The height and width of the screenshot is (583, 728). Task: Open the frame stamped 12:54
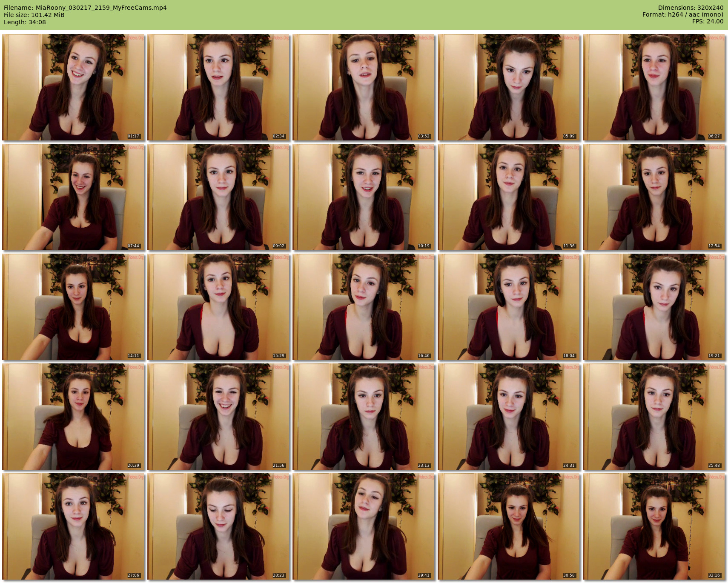tap(654, 197)
